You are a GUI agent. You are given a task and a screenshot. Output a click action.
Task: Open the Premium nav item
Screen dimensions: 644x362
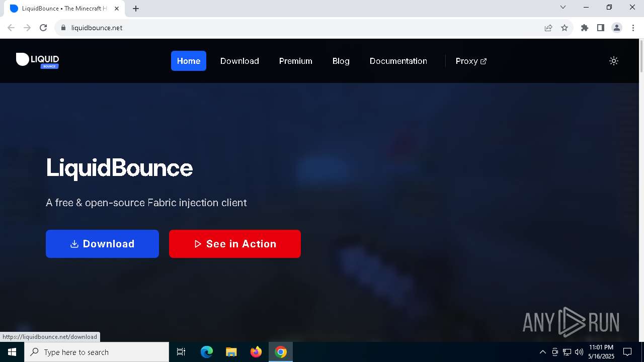coord(296,61)
